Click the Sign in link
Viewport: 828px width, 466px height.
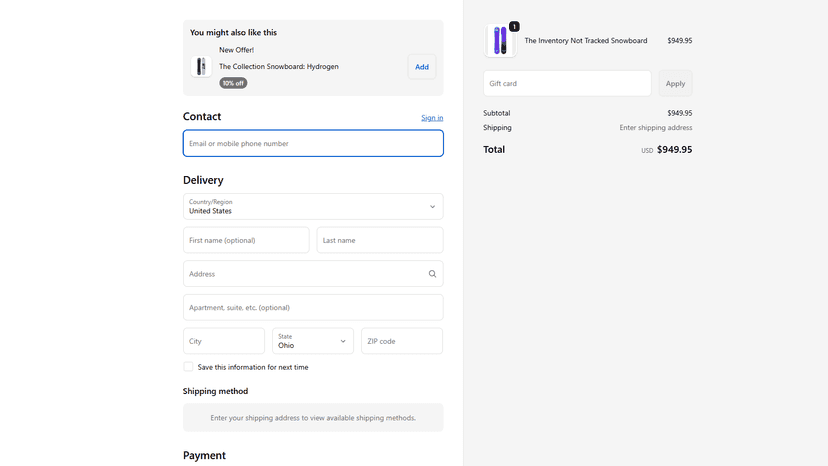tap(432, 118)
